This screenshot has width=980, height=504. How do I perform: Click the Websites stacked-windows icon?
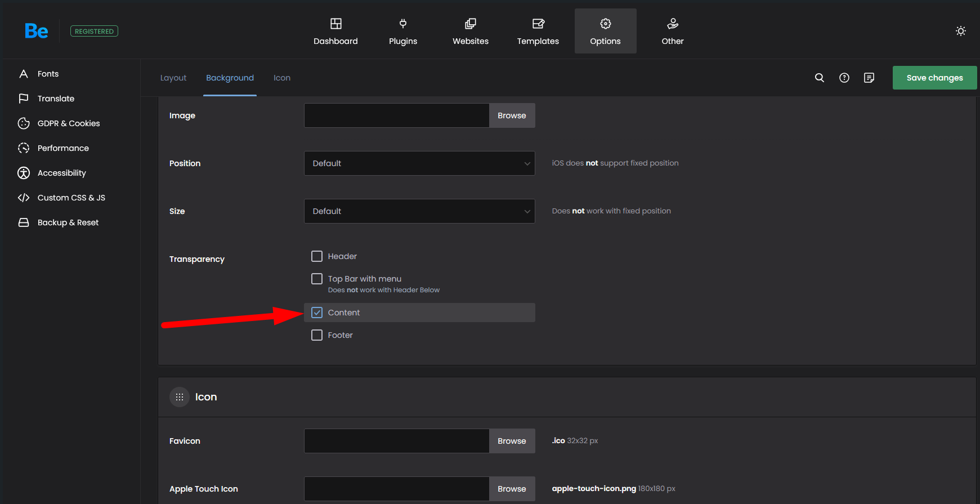[471, 24]
